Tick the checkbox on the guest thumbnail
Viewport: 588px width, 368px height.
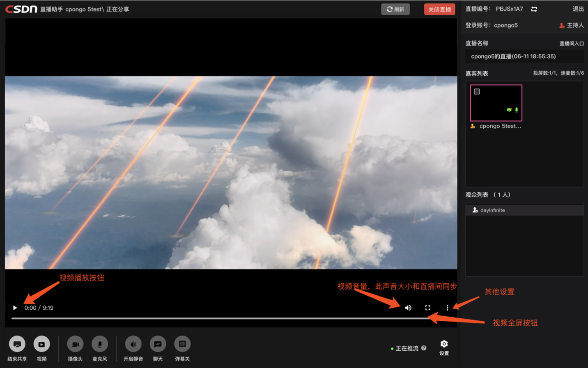(477, 92)
